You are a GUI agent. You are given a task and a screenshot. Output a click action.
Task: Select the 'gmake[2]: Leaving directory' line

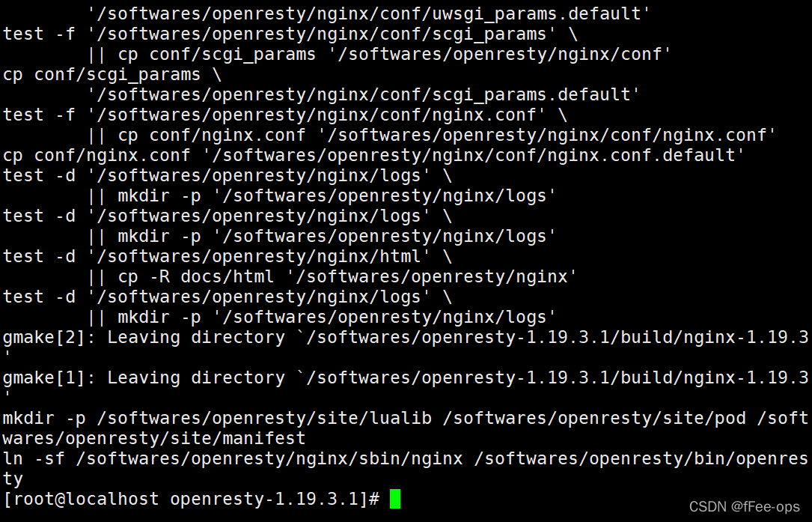(406, 338)
